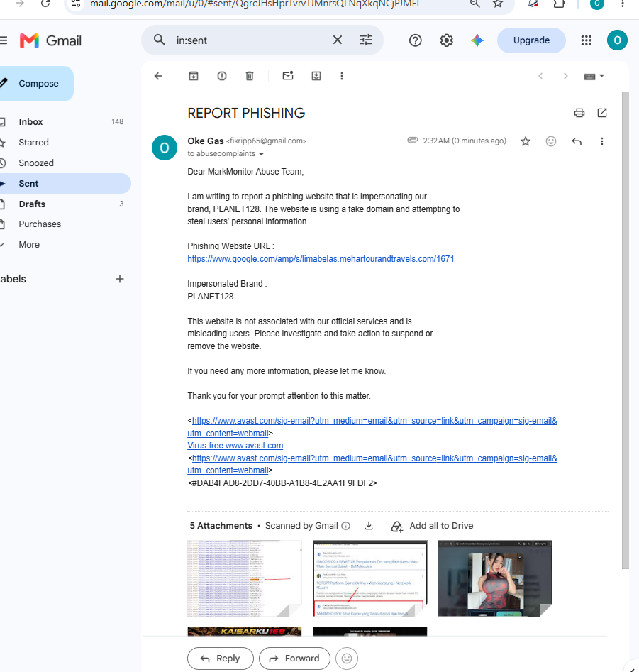Viewport: 639px width, 672px height.
Task: Open the Virus-free.www.avast.com link
Action: click(235, 446)
